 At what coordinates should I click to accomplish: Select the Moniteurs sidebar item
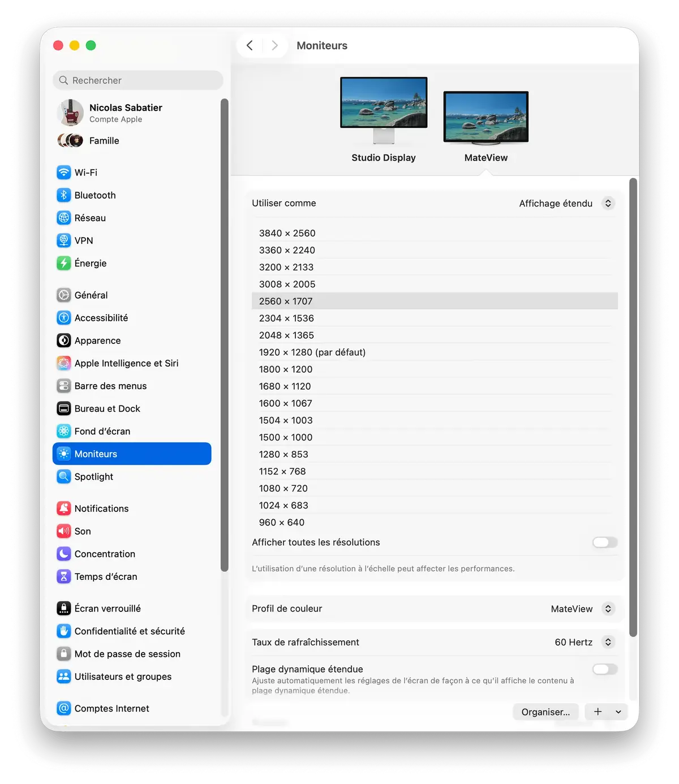(x=132, y=454)
